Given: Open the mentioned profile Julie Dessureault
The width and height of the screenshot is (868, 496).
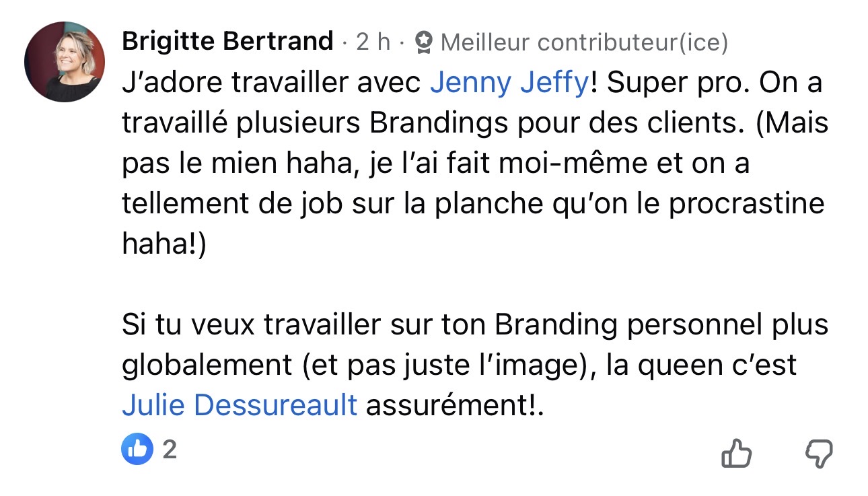Looking at the screenshot, I should [x=240, y=405].
